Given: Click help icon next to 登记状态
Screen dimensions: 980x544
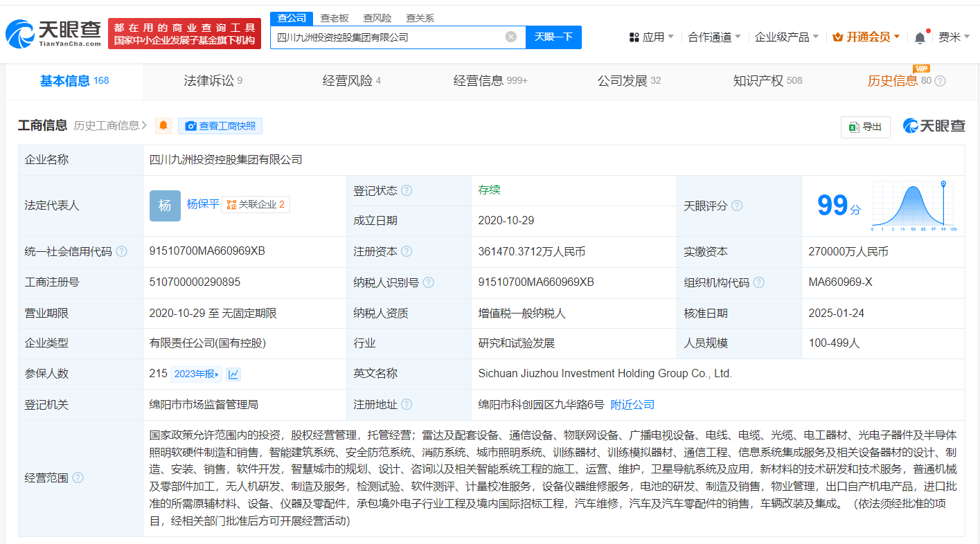Looking at the screenshot, I should click(407, 190).
